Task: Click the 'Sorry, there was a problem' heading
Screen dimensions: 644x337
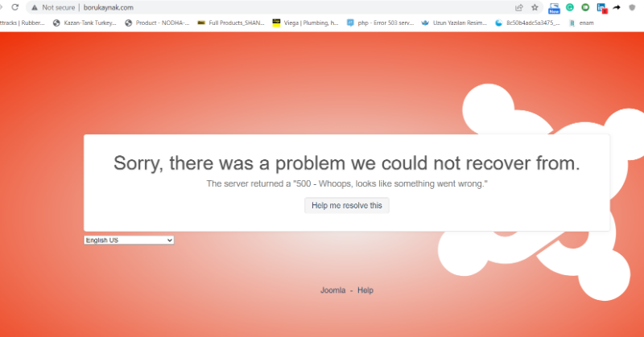Action: tap(347, 163)
